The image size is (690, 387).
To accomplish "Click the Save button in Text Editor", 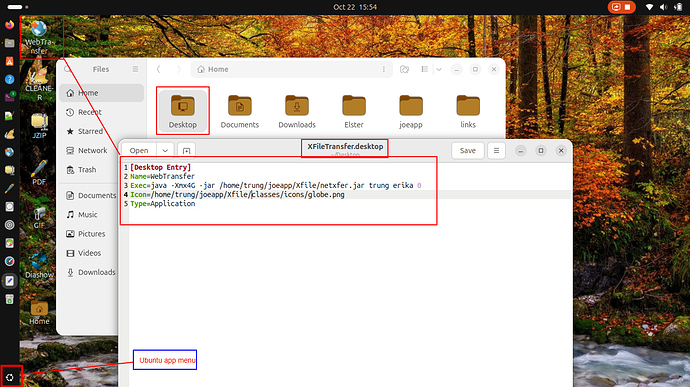I will [x=468, y=151].
